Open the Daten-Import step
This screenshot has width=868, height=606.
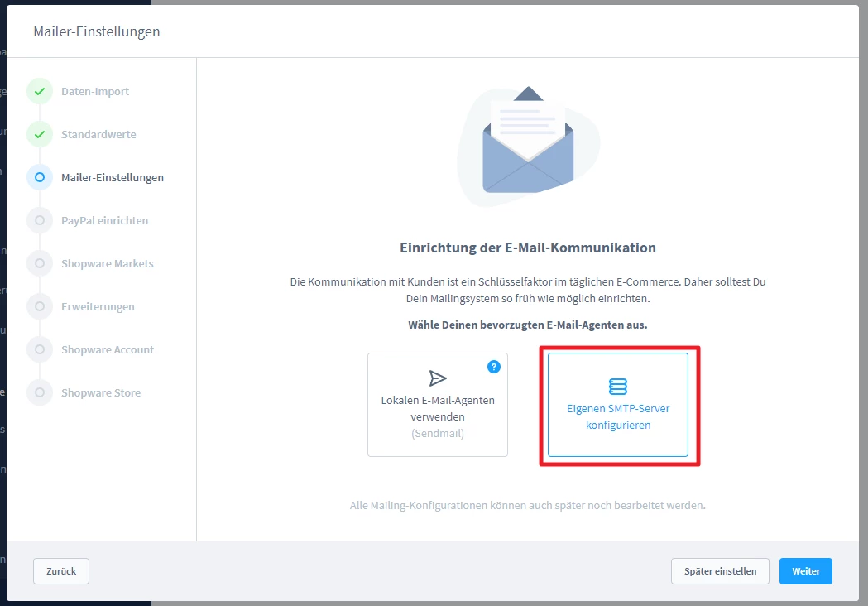coord(95,91)
